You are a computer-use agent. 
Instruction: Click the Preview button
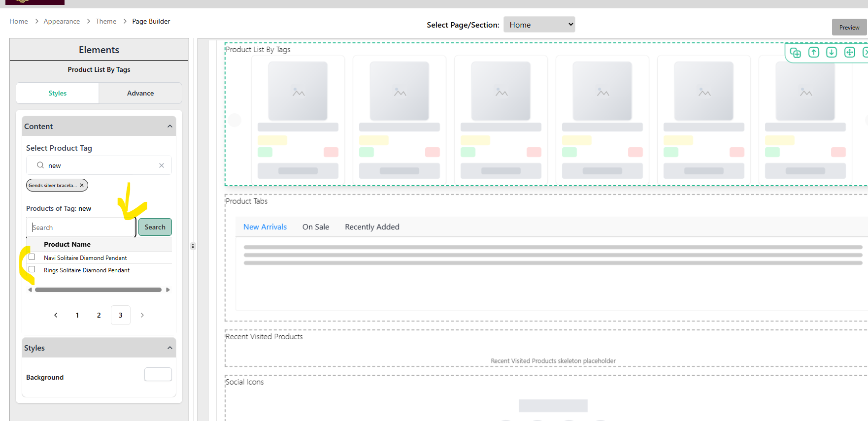(849, 27)
